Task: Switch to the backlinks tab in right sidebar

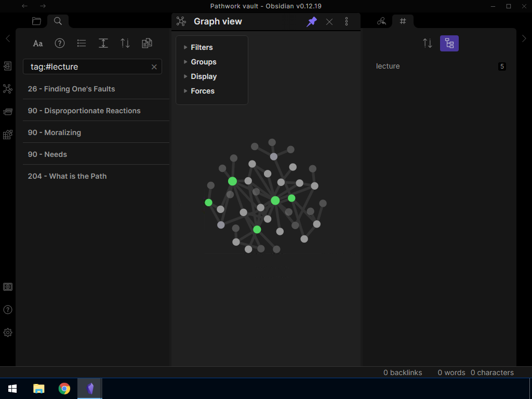Action: [382, 21]
